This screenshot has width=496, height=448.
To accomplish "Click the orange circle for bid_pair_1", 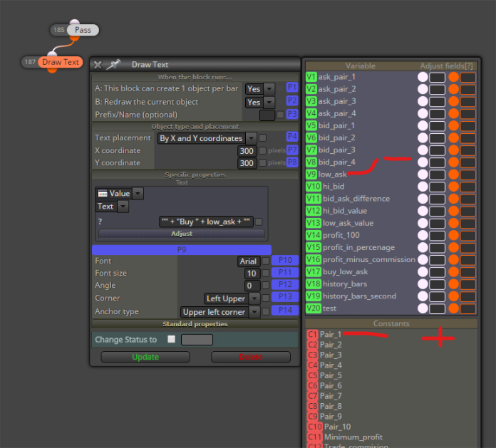I will (453, 126).
